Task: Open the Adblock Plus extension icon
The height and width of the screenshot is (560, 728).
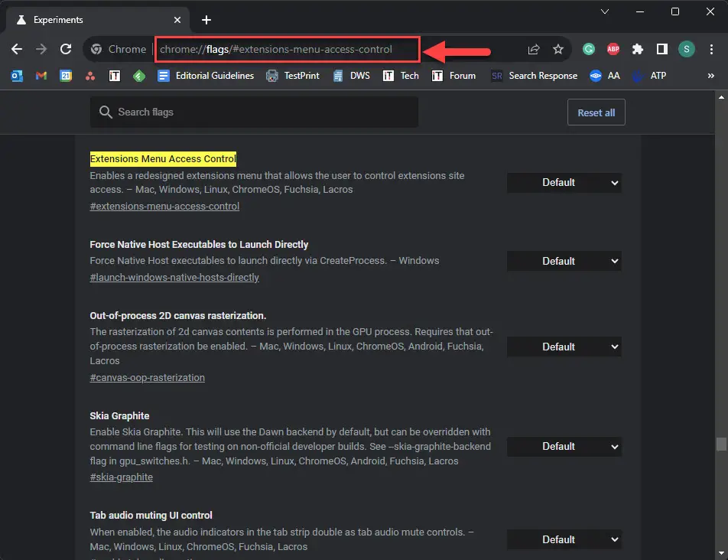Action: point(613,49)
